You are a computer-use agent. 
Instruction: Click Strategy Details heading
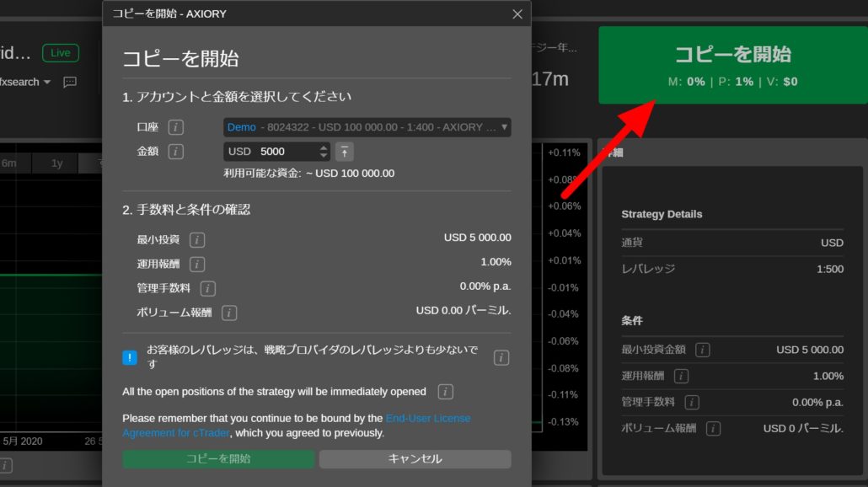[662, 214]
